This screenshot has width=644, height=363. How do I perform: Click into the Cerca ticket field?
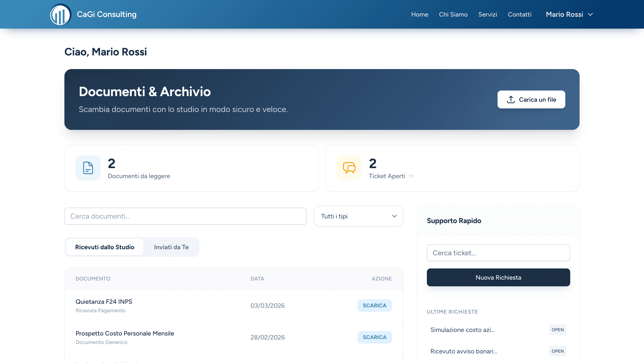click(x=498, y=253)
